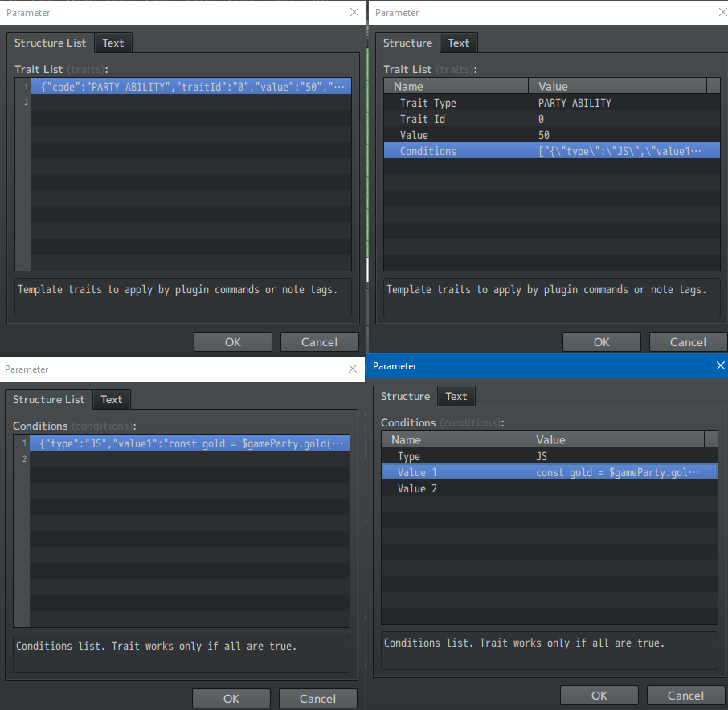This screenshot has height=710, width=728.
Task: Select empty row 2 in Conditions list
Action: pyautogui.click(x=190, y=459)
